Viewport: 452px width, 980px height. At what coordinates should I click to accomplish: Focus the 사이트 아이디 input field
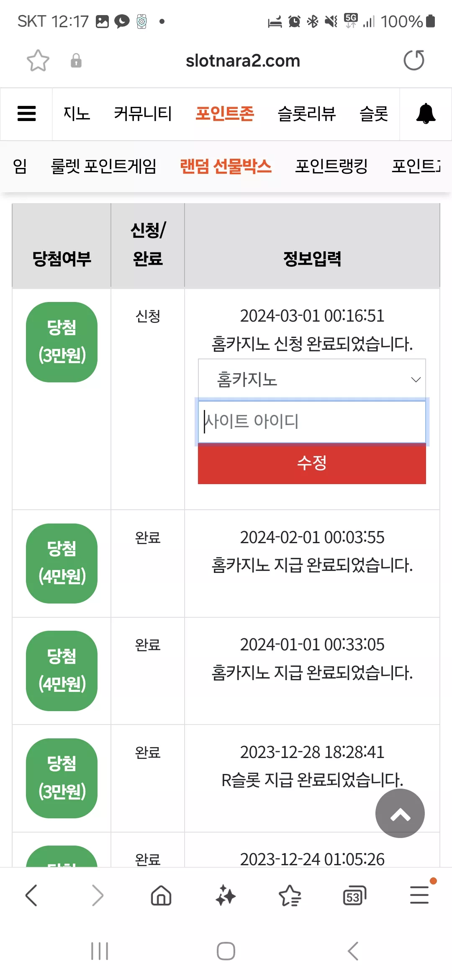(x=312, y=422)
